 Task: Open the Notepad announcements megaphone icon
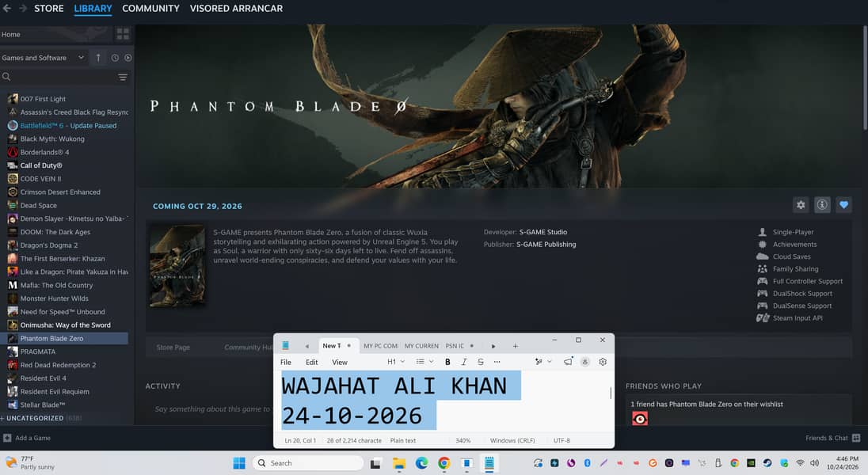(x=568, y=362)
